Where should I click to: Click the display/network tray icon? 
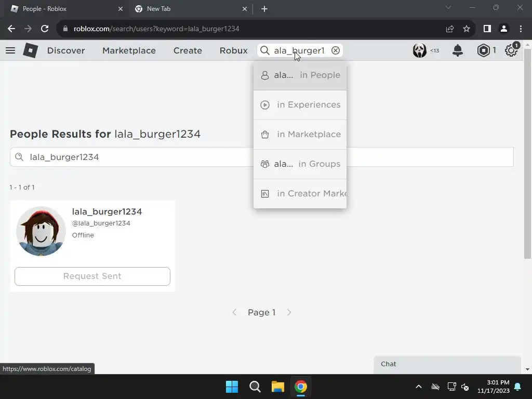451,387
